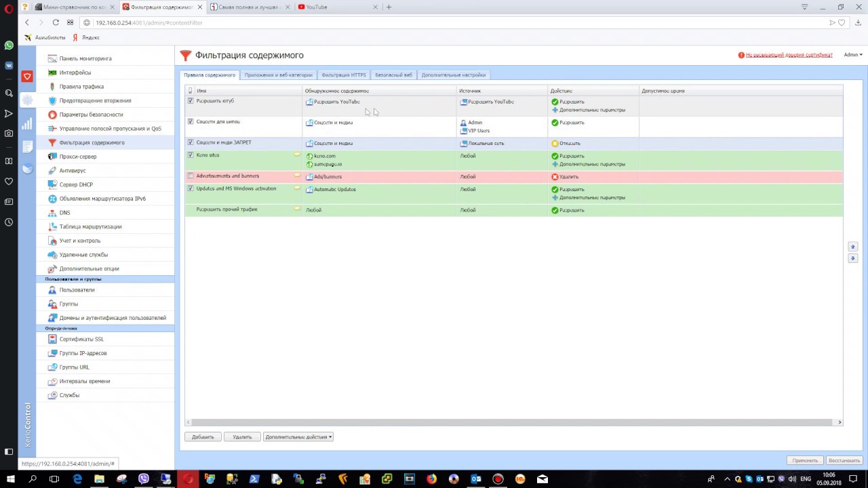Open Outlook from the taskbar
The image size is (868, 488).
point(476,479)
